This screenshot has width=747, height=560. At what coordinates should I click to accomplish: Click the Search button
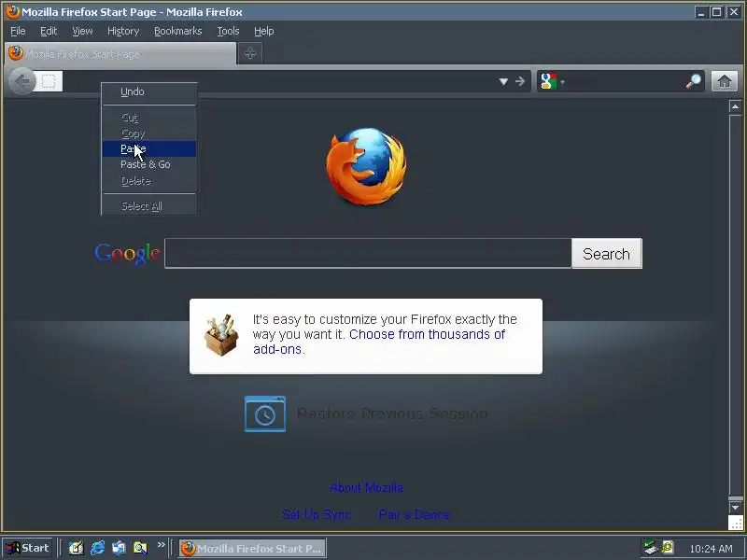[x=606, y=253]
